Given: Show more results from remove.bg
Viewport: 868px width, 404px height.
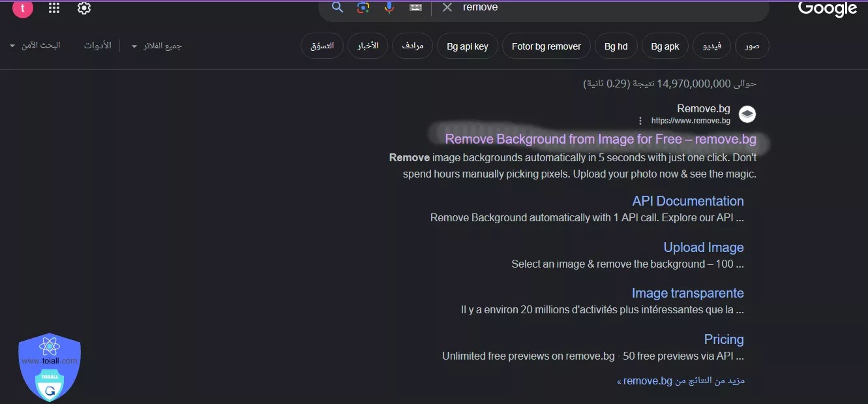Looking at the screenshot, I should 681,381.
